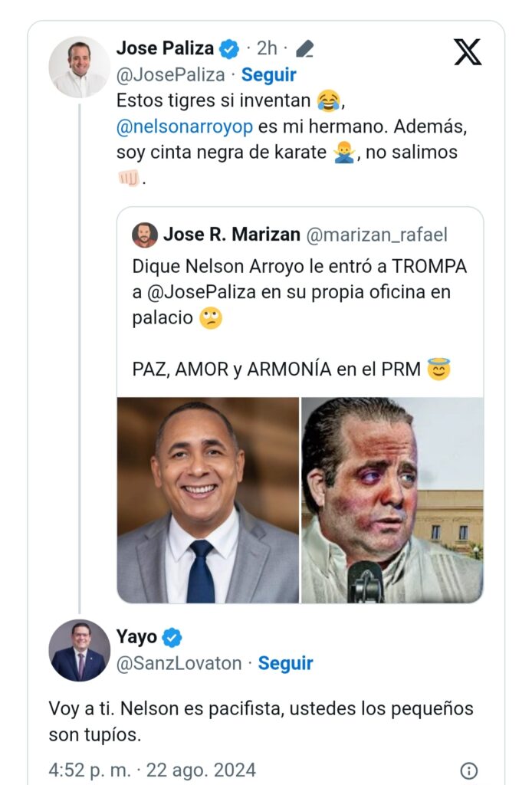
Task: Open the left photo of the smiling man in suit
Action: coord(208,500)
